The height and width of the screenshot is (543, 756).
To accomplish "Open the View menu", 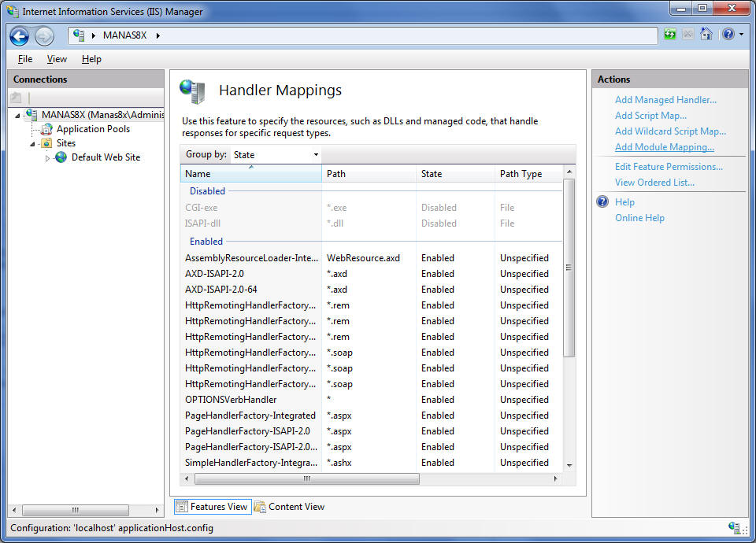I will 57,59.
